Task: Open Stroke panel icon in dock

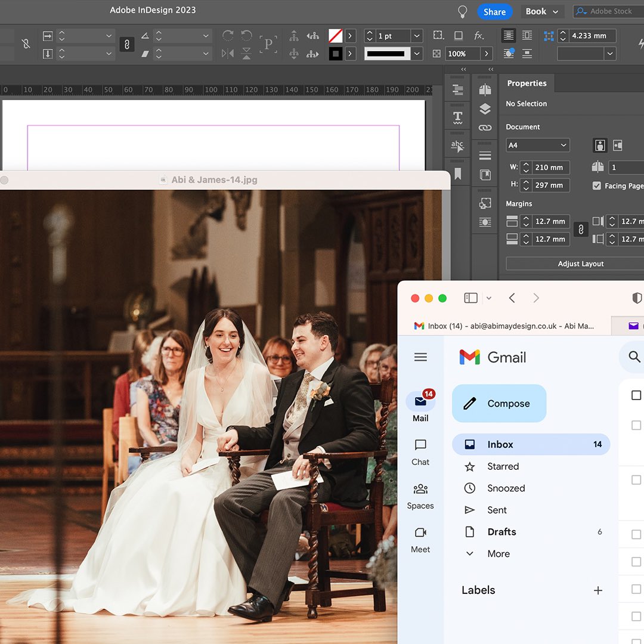Action: point(485,156)
